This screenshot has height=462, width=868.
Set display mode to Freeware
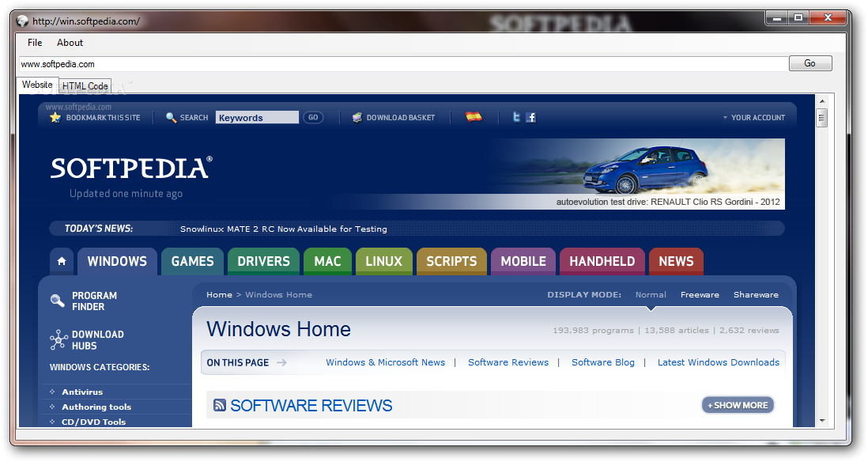[700, 295]
